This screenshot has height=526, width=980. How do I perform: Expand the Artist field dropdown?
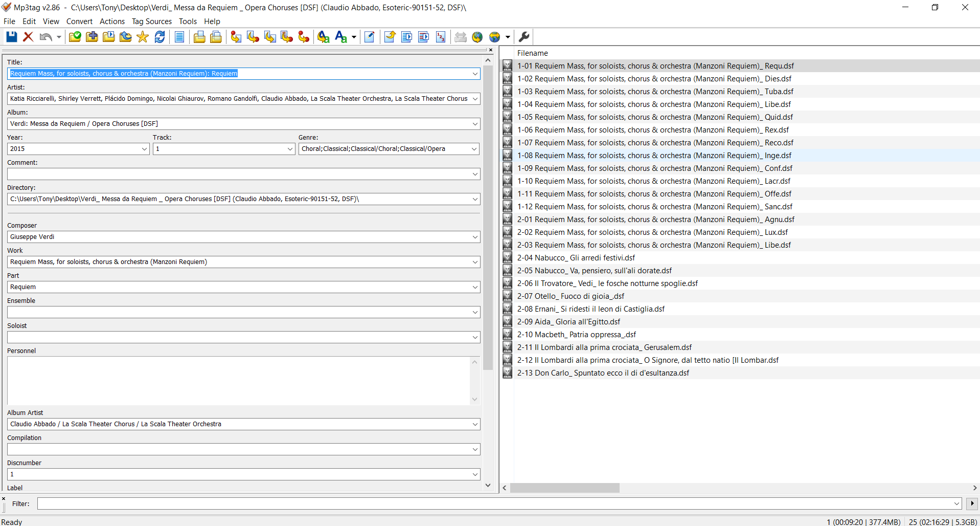[x=475, y=99]
